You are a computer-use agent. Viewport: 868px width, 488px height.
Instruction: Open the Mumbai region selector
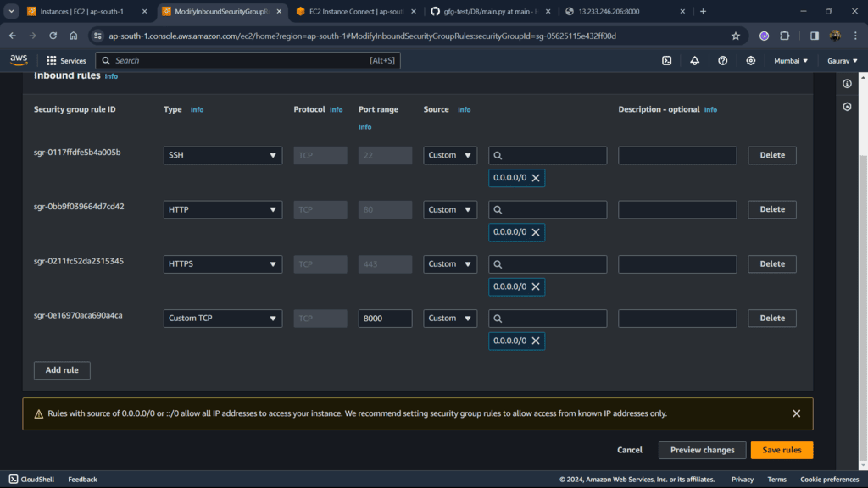tap(791, 60)
